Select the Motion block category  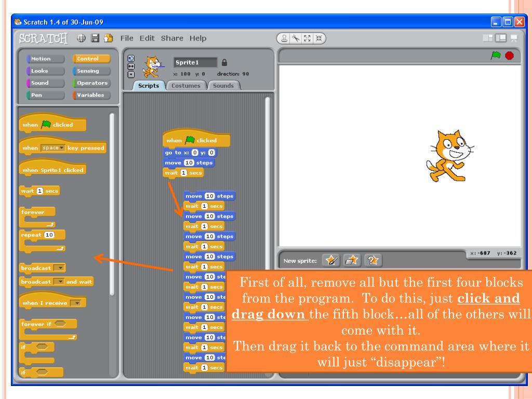[x=46, y=59]
